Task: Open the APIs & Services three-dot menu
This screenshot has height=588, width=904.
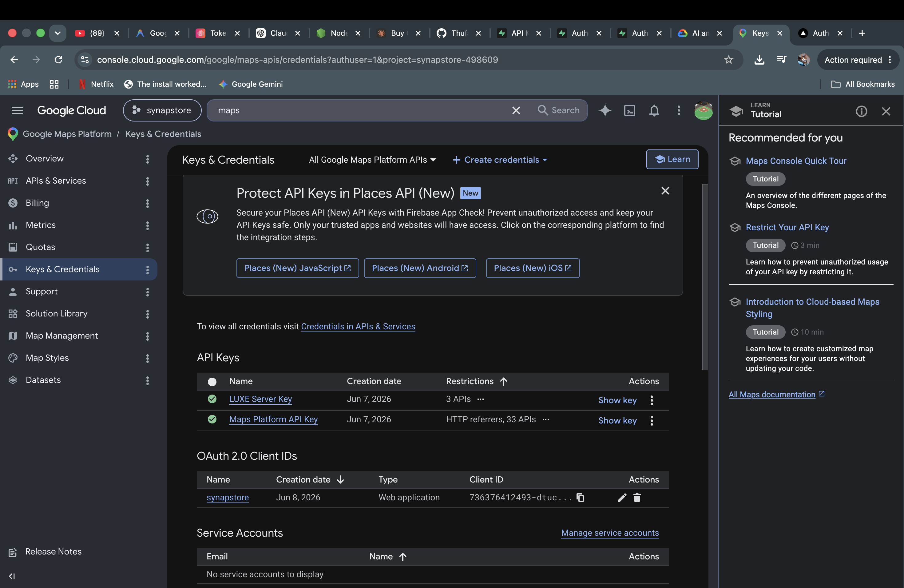Action: [147, 181]
